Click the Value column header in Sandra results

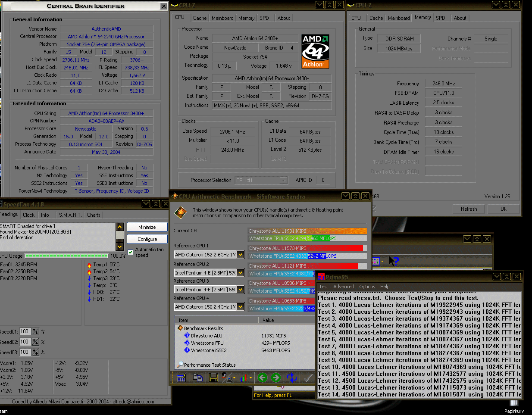coord(287,320)
